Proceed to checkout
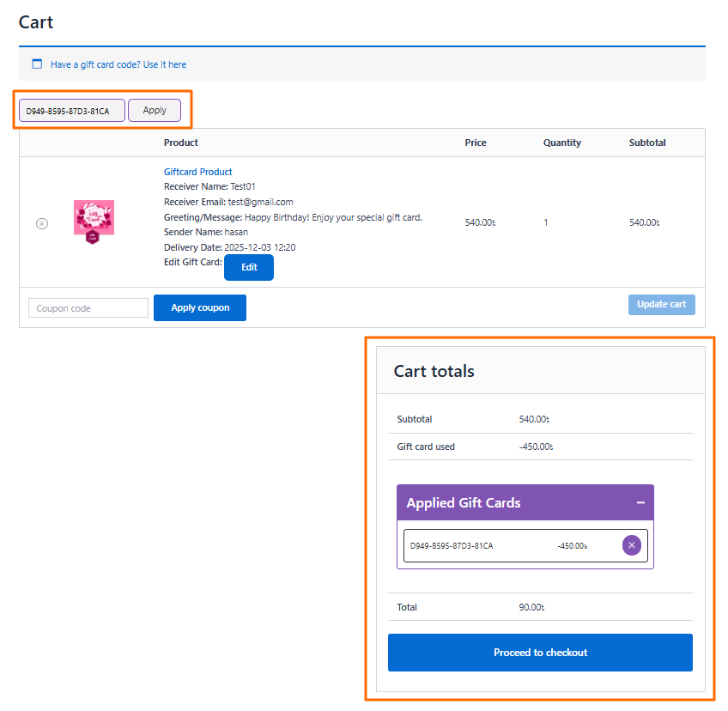Image resolution: width=728 pixels, height=711 pixels. 540,653
